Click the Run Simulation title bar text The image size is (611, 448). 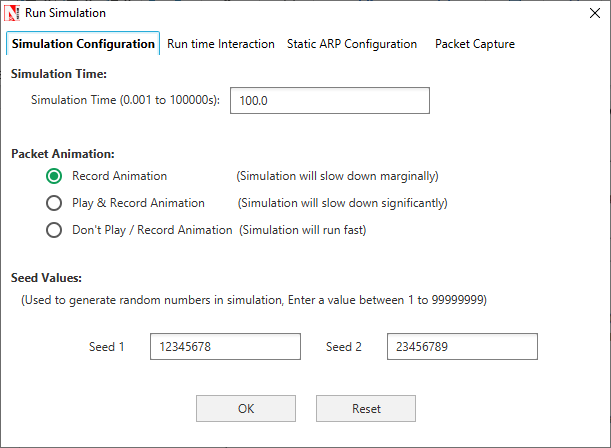65,13
